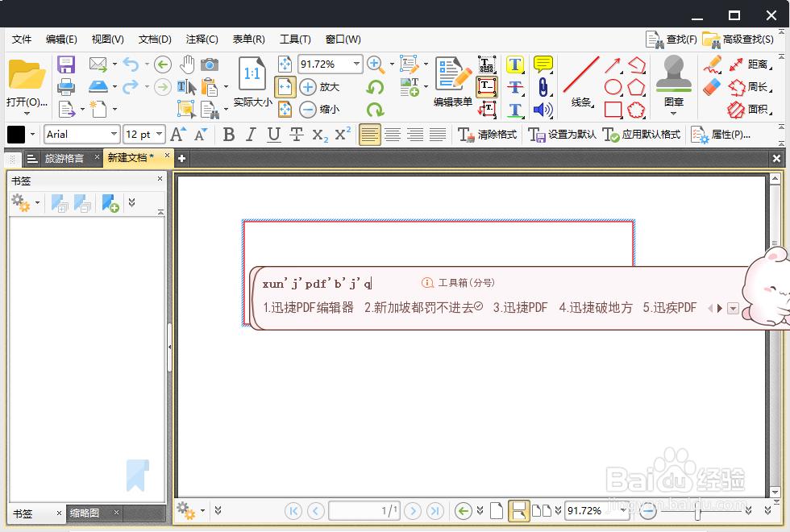The height and width of the screenshot is (532, 790).
Task: Open the 编辑(E) menu
Action: click(x=61, y=39)
